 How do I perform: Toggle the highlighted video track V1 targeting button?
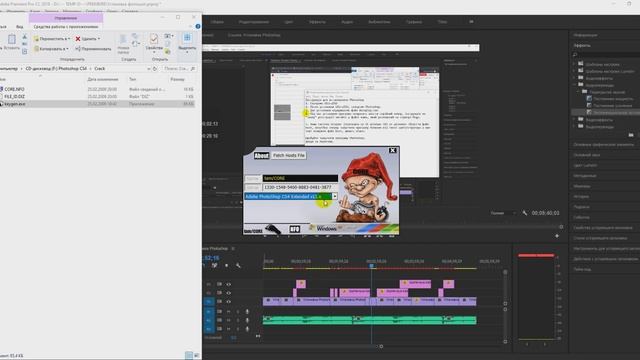pos(209,302)
